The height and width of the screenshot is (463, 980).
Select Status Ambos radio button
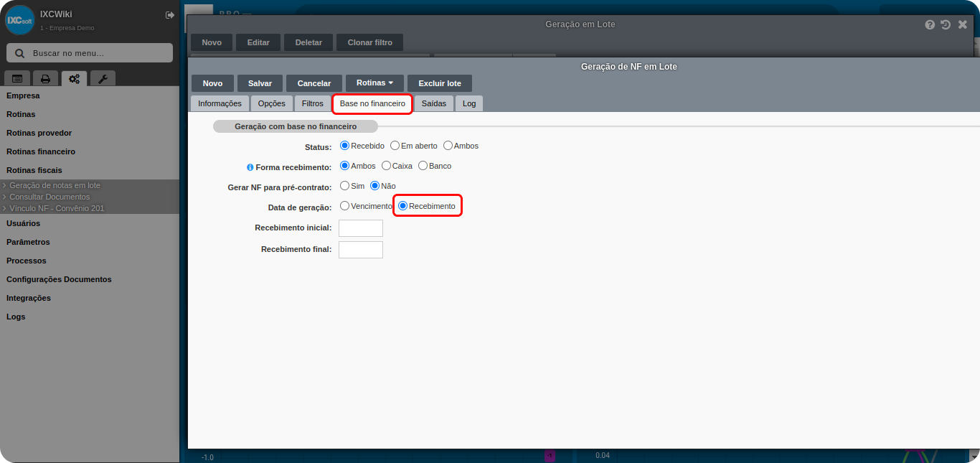pos(448,146)
